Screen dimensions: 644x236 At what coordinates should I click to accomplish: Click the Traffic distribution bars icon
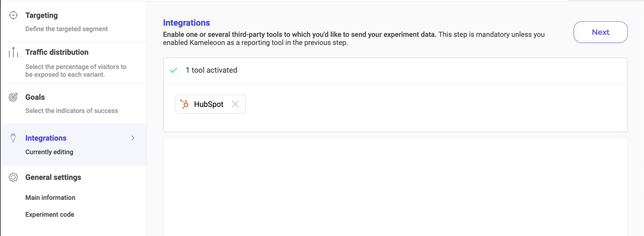click(x=13, y=52)
